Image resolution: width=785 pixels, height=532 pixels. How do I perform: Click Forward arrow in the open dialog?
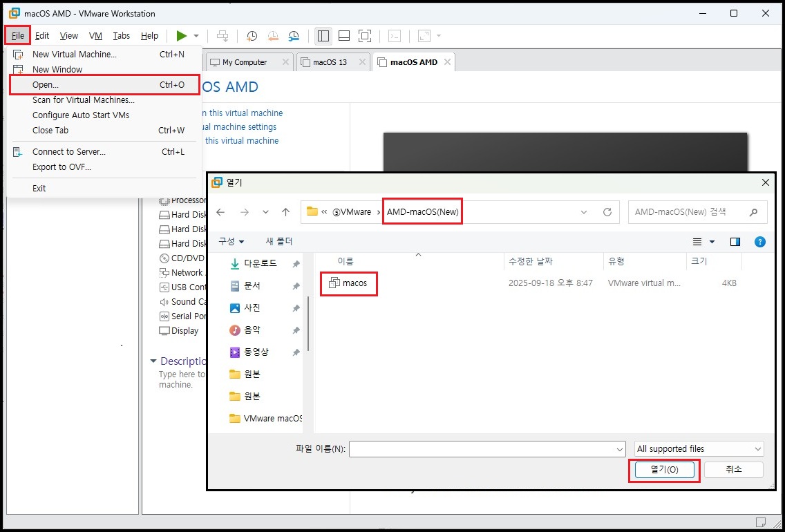pos(245,212)
